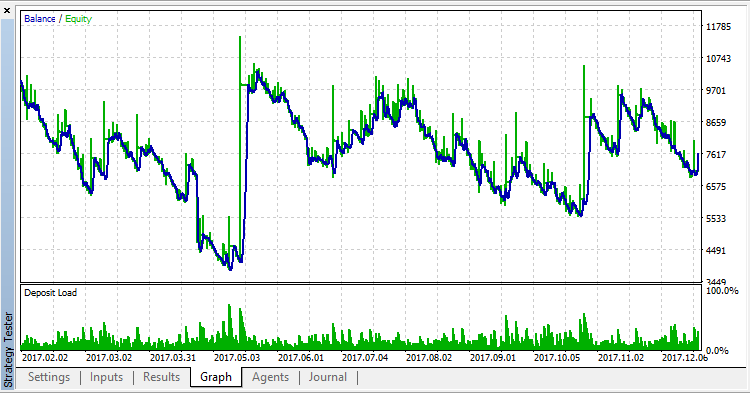Switch to the Settings tab
The image size is (750, 394).
point(49,377)
